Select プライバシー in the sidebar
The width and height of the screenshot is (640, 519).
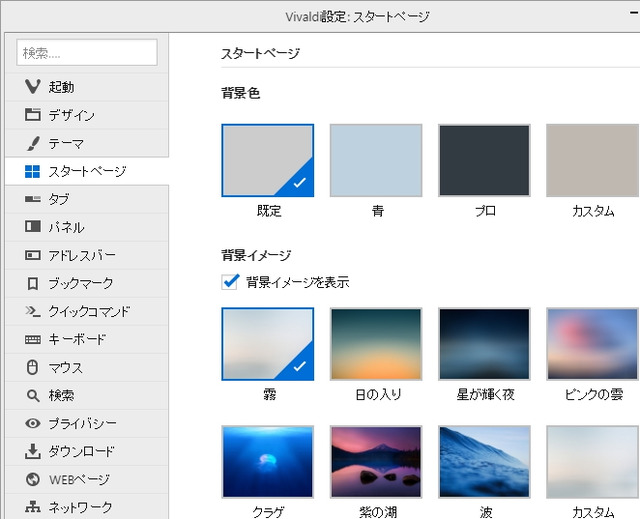pos(87,424)
